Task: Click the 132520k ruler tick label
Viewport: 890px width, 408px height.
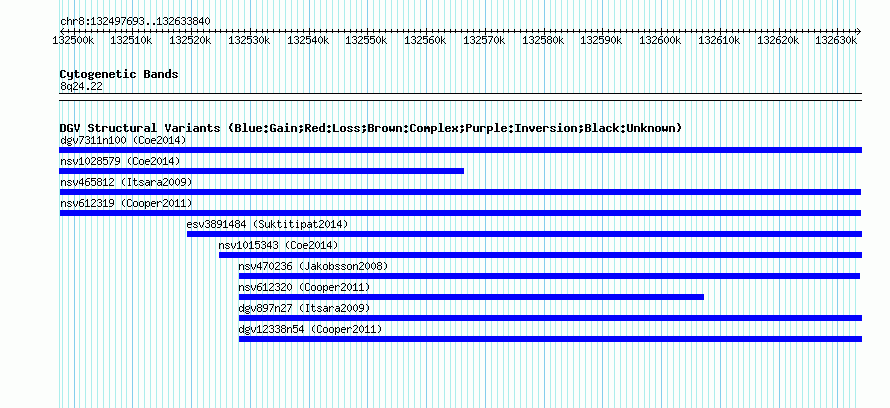Action: point(190,40)
